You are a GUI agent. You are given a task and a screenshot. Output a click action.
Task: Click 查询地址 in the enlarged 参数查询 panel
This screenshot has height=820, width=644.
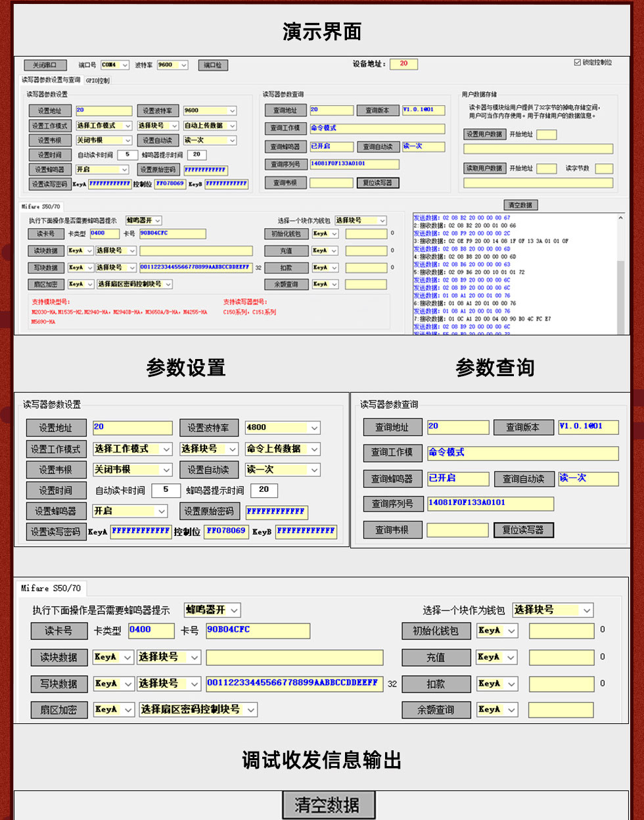click(x=392, y=427)
